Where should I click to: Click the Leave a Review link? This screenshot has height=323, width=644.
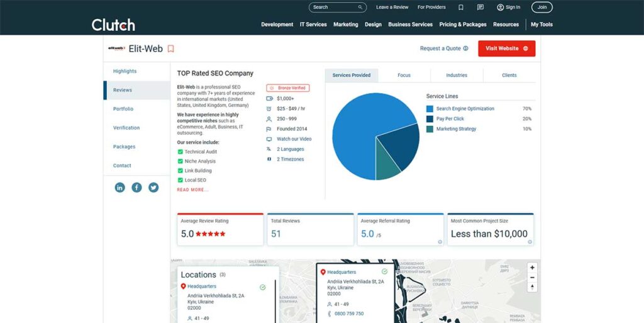click(x=392, y=8)
